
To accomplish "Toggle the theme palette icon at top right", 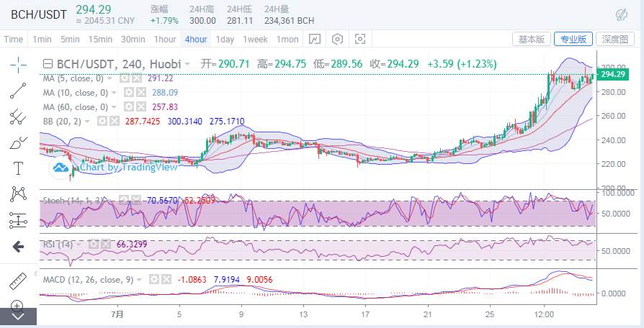I will pos(622,14).
